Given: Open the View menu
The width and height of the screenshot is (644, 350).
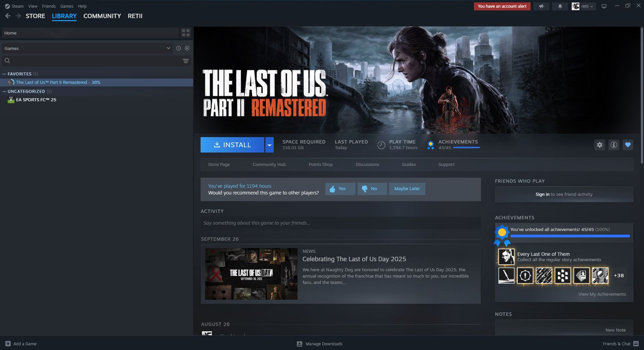Looking at the screenshot, I should pyautogui.click(x=33, y=6).
